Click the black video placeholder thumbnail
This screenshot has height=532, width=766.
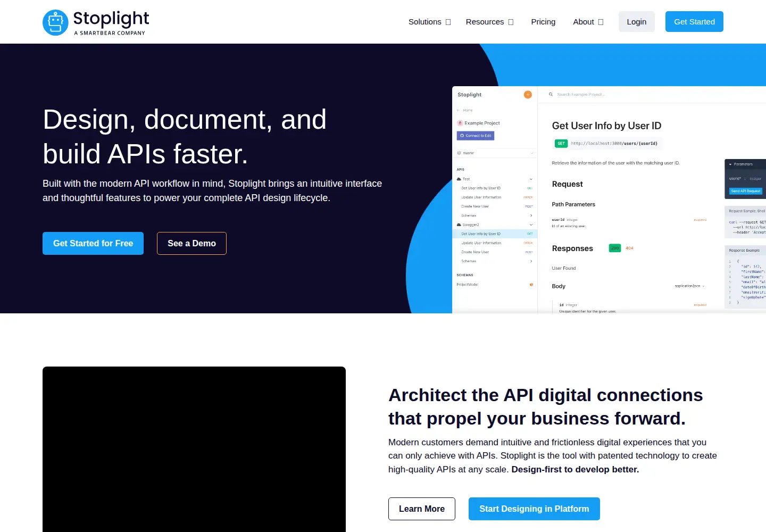tap(194, 450)
